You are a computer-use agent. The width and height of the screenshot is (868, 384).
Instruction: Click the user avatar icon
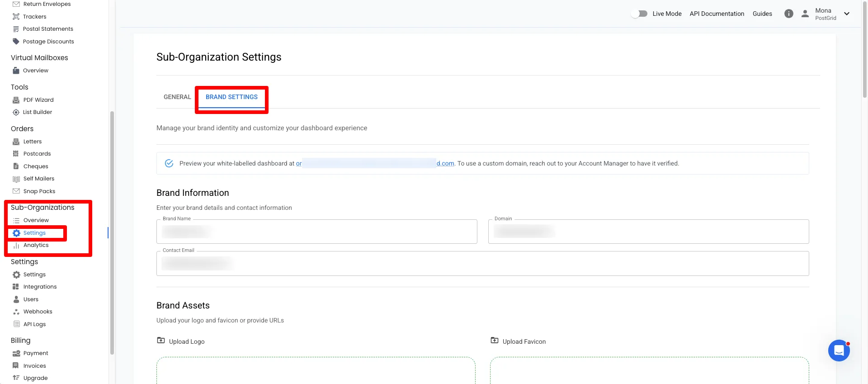click(805, 14)
